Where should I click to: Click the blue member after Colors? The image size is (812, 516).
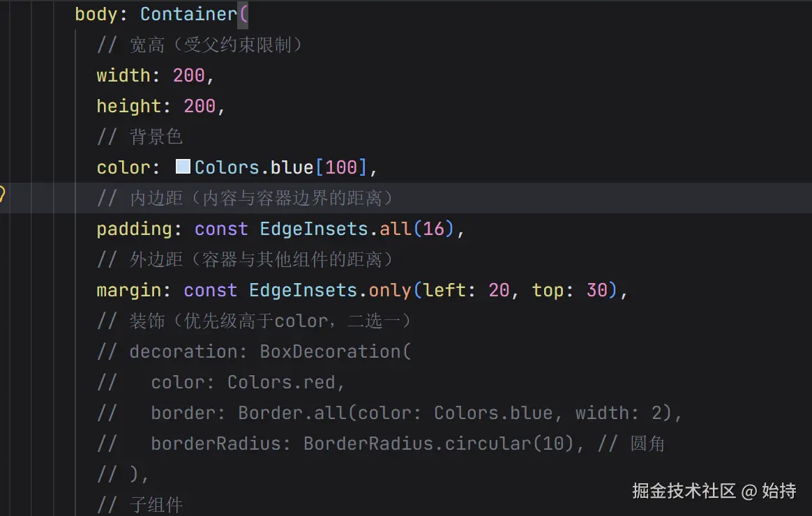[292, 167]
